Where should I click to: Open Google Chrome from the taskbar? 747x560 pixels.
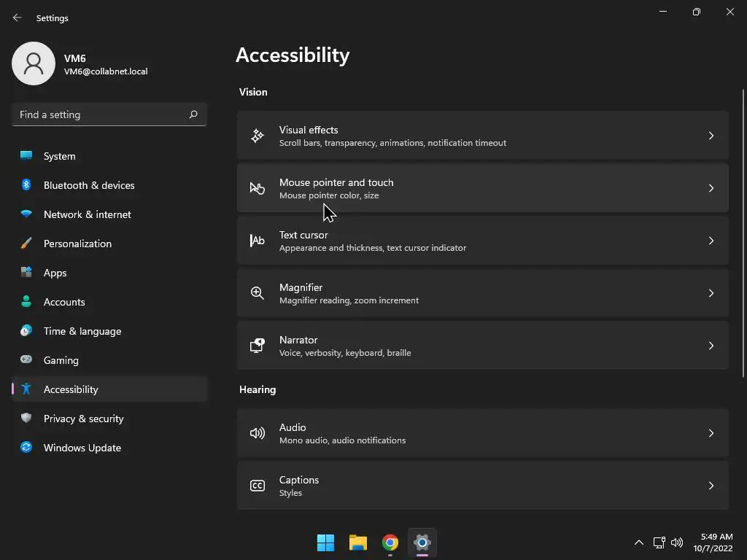coord(390,542)
